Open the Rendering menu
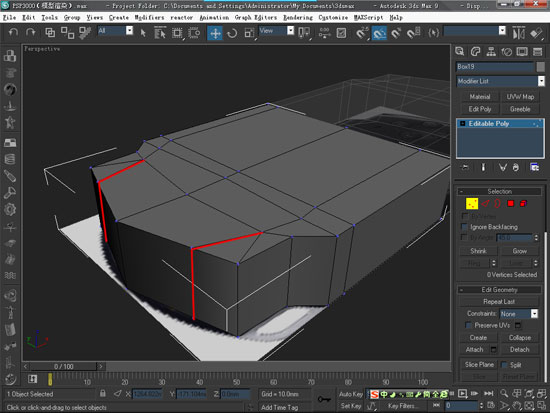550x413 pixels. [298, 18]
